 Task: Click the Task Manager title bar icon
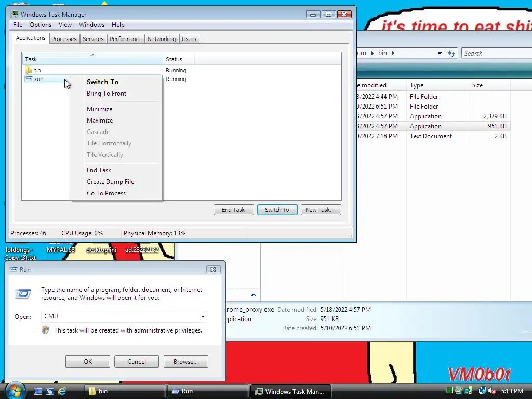pyautogui.click(x=14, y=14)
